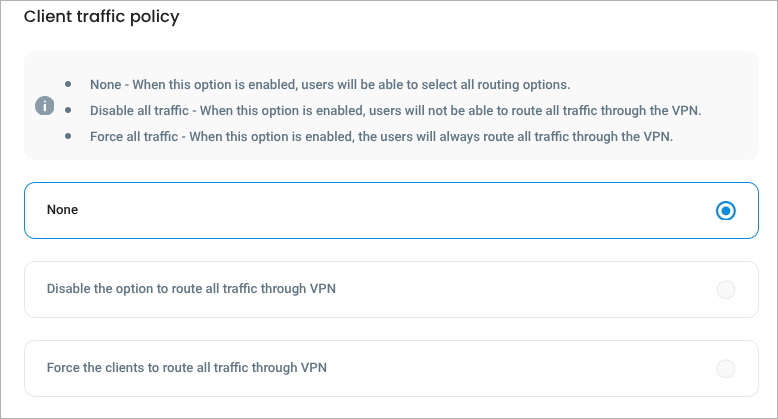This screenshot has width=778, height=419.
Task: Choose the Disable route all traffic option card
Action: [390, 290]
